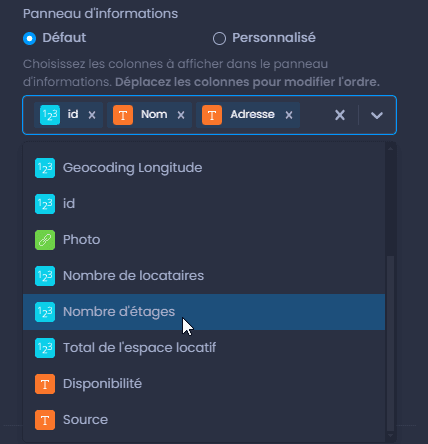Remove the Adresse column tag
Image resolution: width=428 pixels, height=444 pixels.
coord(289,115)
